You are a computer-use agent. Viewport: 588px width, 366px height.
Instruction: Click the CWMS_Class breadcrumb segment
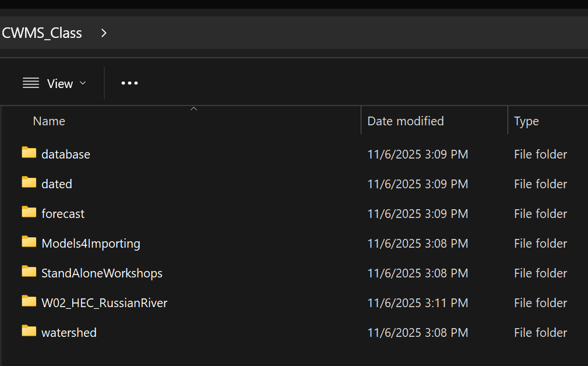pyautogui.click(x=42, y=33)
